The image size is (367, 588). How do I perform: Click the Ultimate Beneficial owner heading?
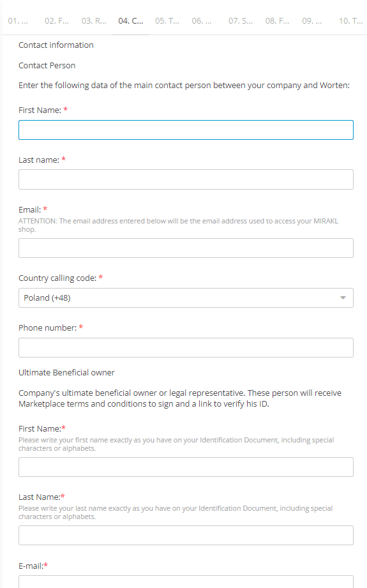67,372
